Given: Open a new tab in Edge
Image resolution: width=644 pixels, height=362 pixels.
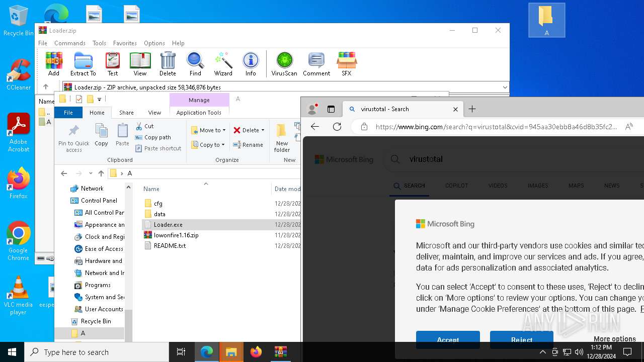Looking at the screenshot, I should coord(472,109).
